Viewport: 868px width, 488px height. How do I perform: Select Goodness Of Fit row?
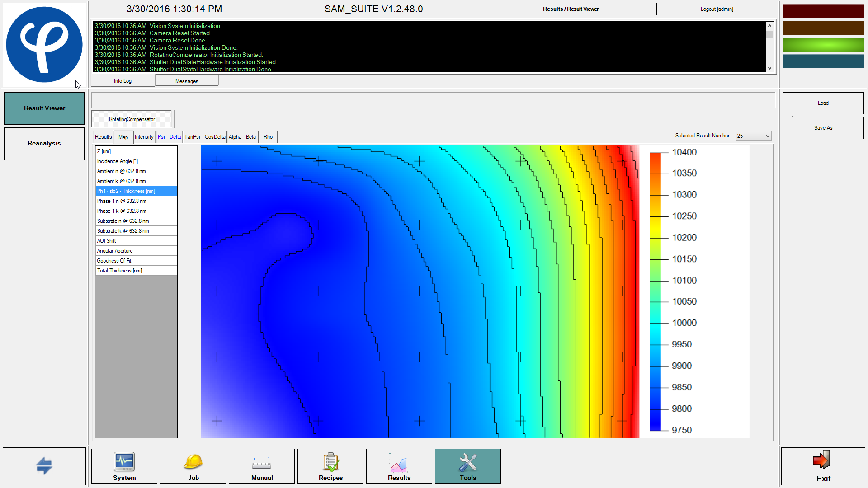(x=136, y=261)
